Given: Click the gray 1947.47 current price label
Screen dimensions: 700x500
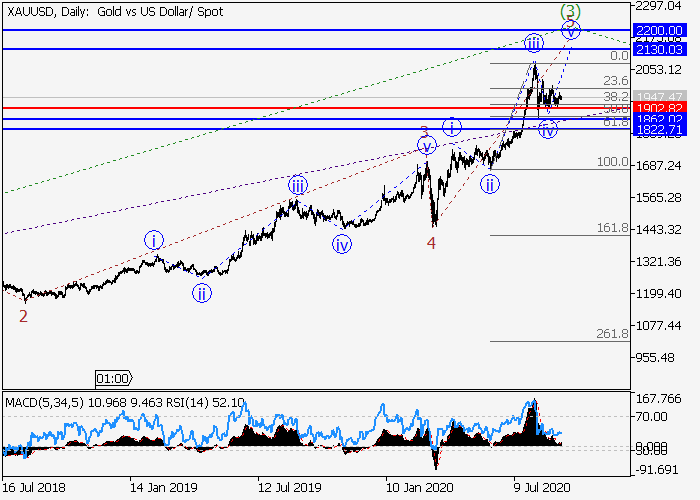Looking at the screenshot, I should (x=664, y=97).
